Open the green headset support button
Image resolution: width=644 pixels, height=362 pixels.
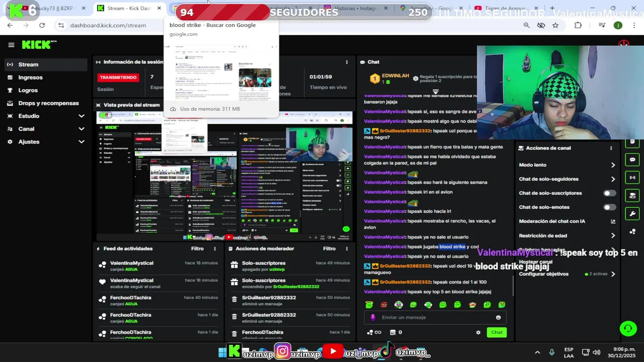point(628,329)
